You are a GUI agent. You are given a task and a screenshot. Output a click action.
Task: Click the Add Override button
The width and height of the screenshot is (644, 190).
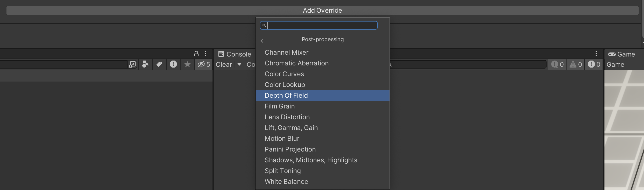(x=322, y=10)
